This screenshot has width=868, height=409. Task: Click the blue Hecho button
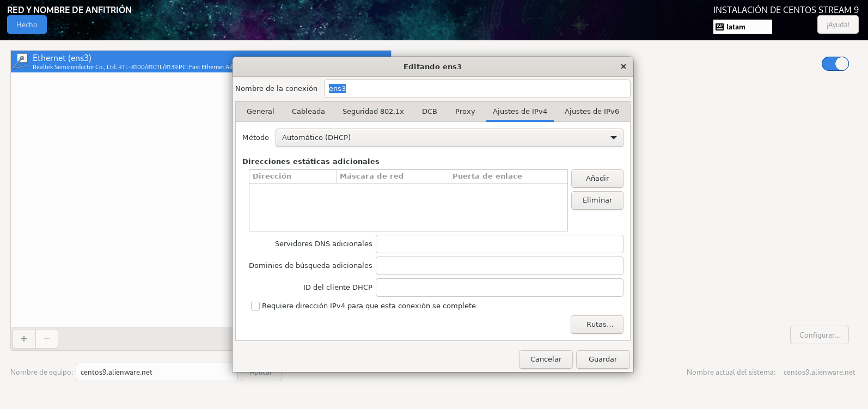[27, 25]
